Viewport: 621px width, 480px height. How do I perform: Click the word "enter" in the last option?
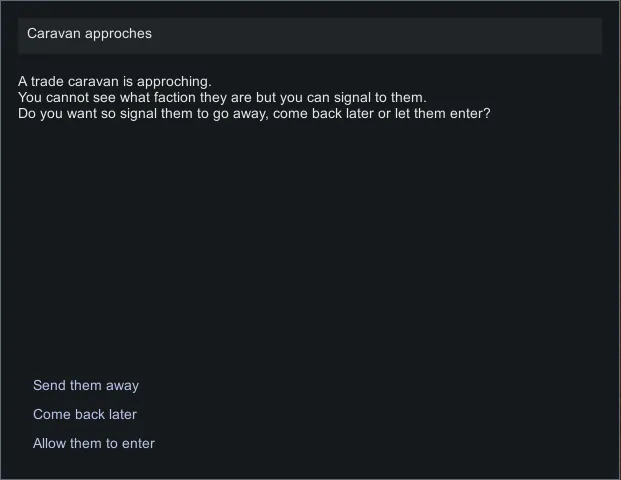[x=138, y=443]
